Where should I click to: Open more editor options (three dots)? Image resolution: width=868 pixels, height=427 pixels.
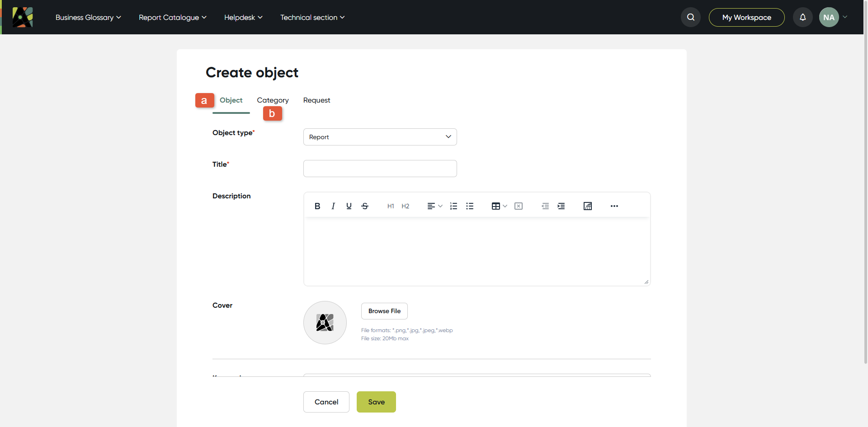614,206
